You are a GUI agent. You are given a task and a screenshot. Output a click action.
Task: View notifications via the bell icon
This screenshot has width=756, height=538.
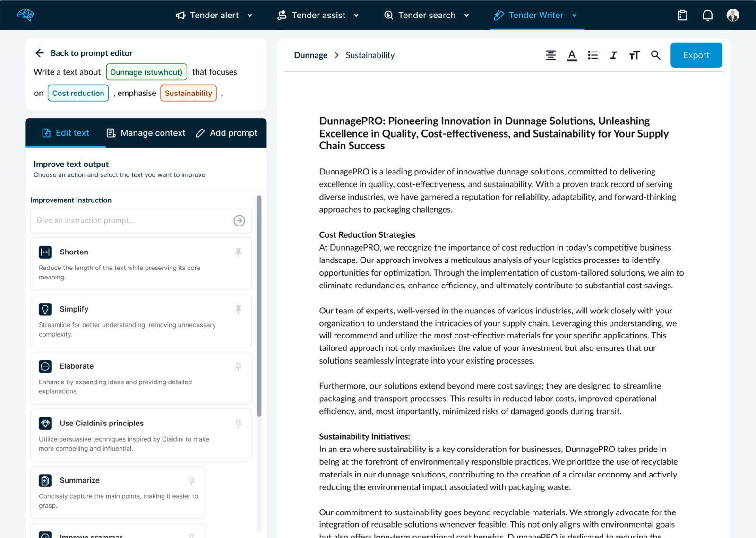click(x=707, y=15)
